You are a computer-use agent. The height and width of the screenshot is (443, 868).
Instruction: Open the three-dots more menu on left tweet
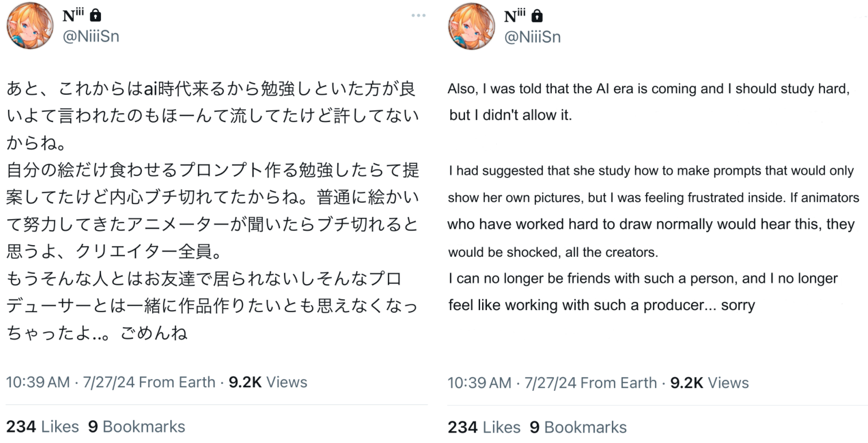[418, 16]
